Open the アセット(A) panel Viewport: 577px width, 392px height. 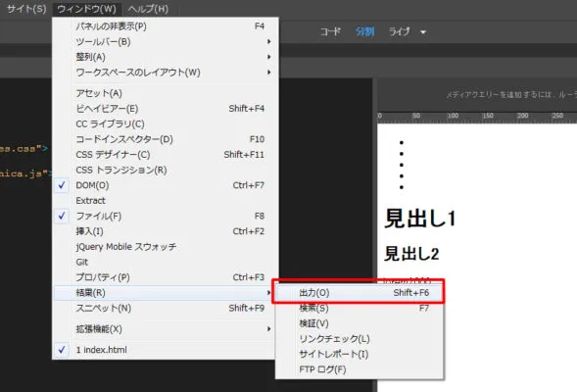pyautogui.click(x=165, y=93)
